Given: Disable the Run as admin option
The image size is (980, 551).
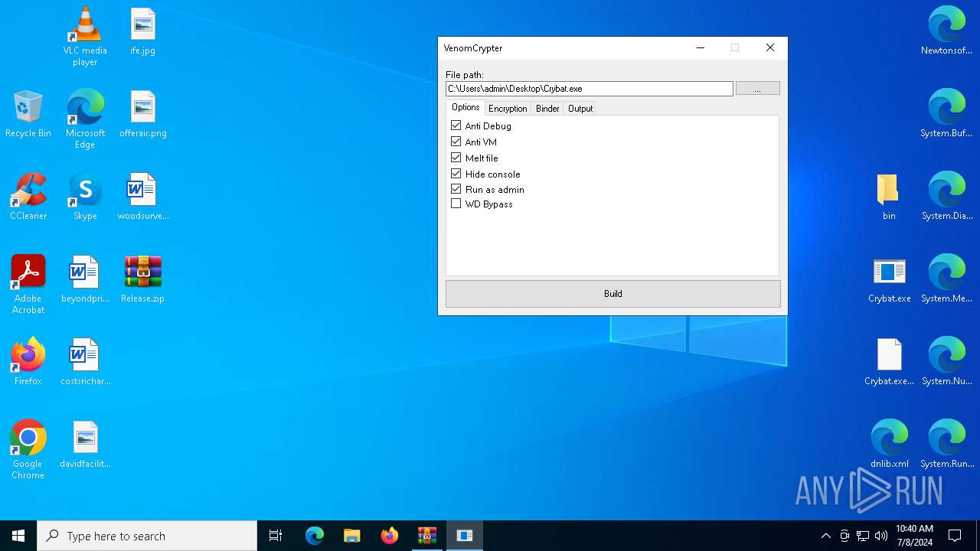Looking at the screenshot, I should tap(456, 189).
